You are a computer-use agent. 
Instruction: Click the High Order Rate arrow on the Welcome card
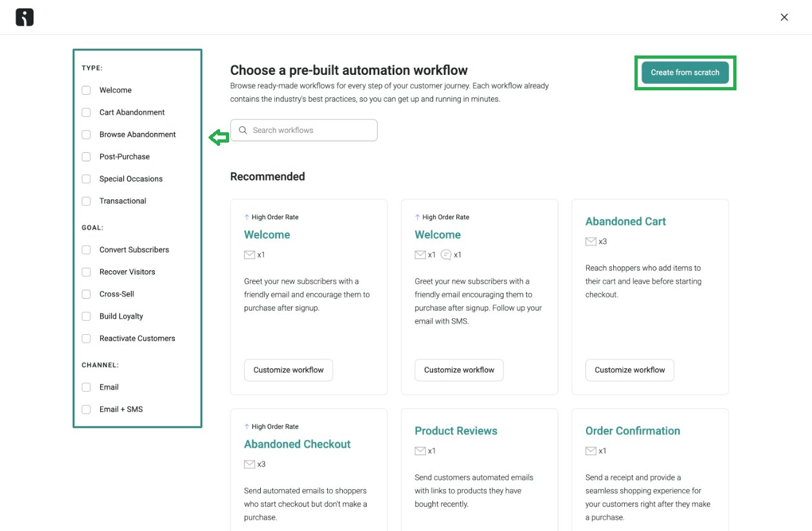pos(247,217)
